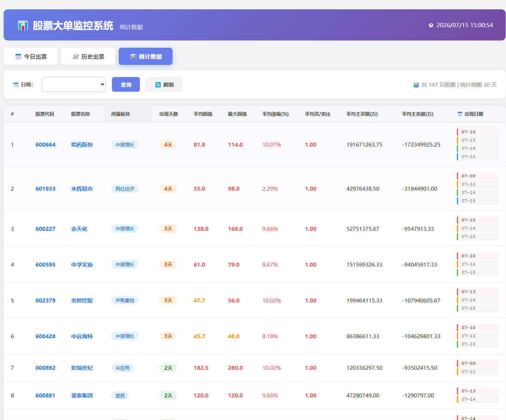Click the chart icon on 统计数据 tab
Screen dimensions: 506x420
tap(133, 57)
